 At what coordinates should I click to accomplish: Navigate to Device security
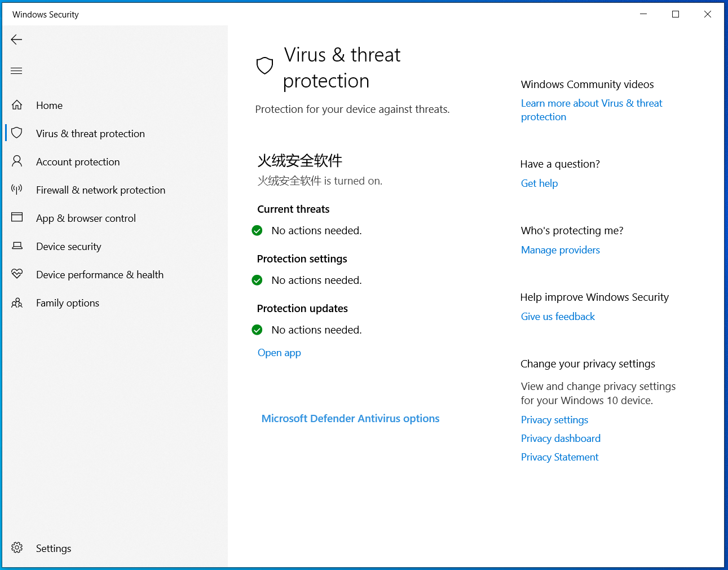[68, 247]
